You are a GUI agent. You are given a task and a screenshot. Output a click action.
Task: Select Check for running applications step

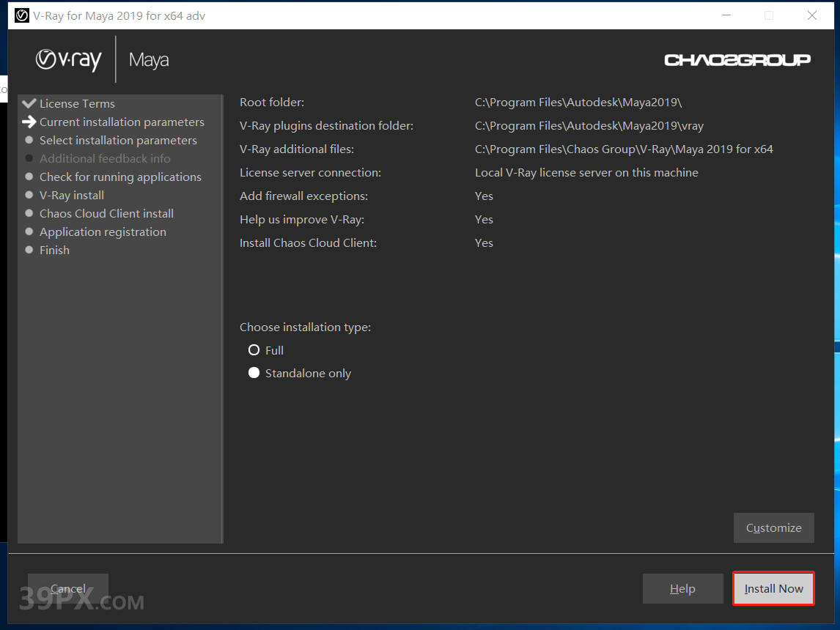120,177
